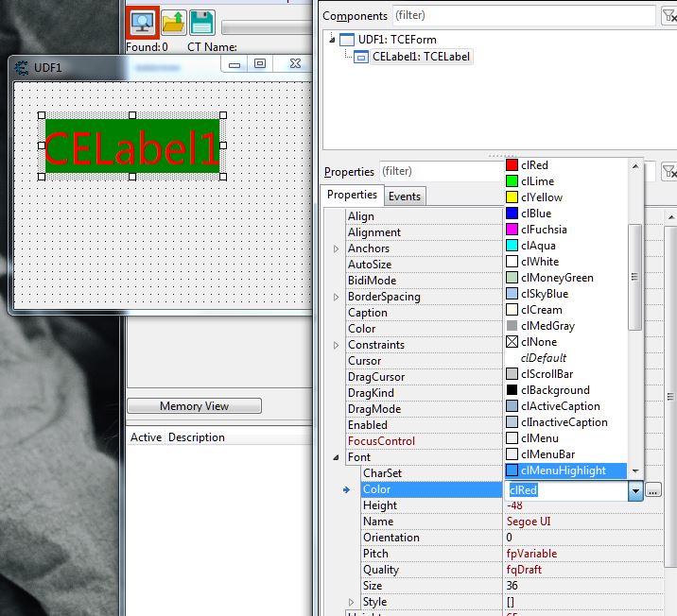Screen dimensions: 677x616
Task: Choose clNone from the color list
Action: (565, 342)
